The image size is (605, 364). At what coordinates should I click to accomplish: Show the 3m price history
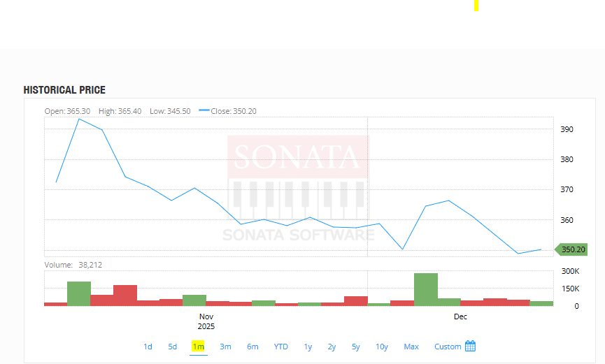click(225, 347)
